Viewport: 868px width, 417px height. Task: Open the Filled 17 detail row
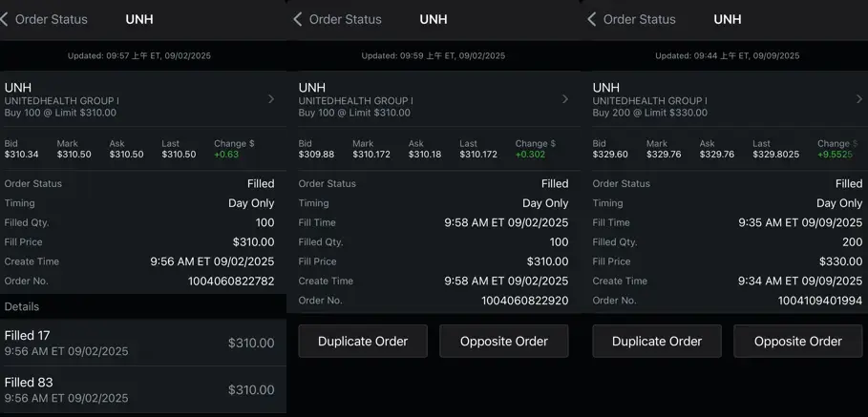tap(143, 343)
